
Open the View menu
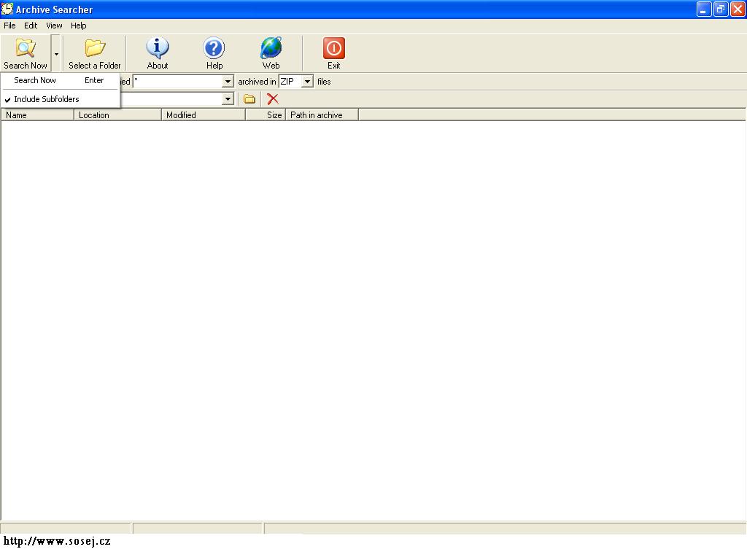pos(54,26)
